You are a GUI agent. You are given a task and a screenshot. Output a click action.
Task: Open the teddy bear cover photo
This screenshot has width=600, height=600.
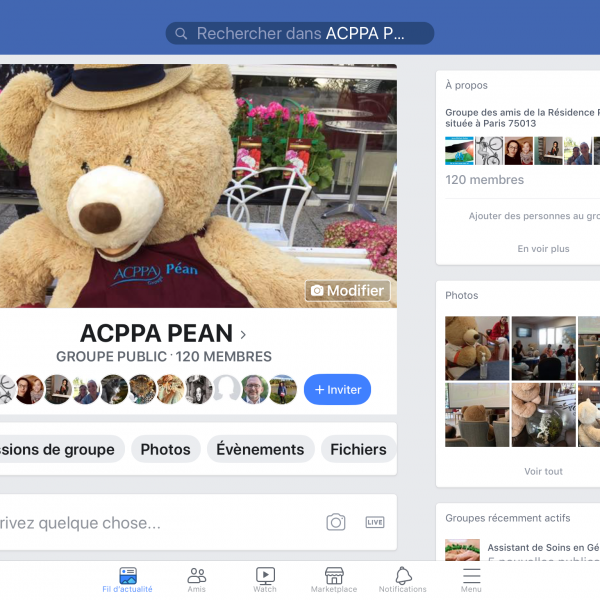click(x=198, y=186)
